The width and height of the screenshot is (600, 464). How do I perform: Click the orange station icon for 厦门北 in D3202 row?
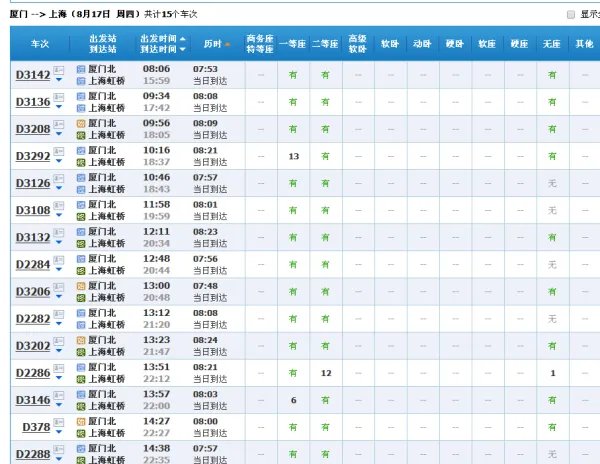pos(81,340)
